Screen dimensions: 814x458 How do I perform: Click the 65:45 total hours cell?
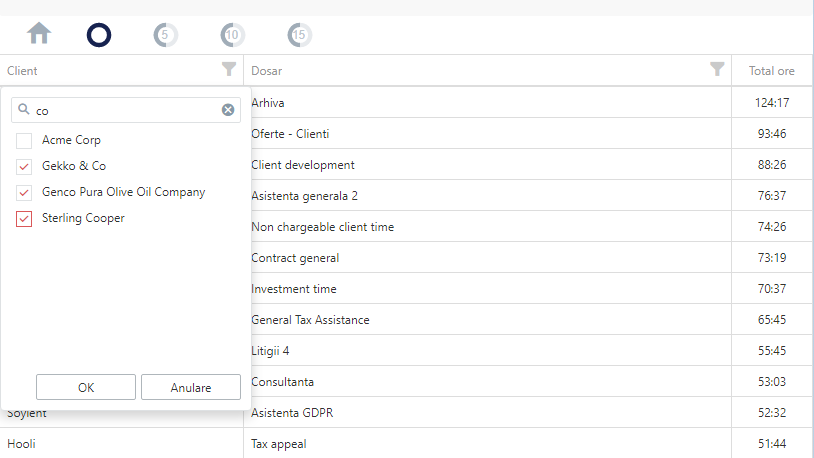772,319
